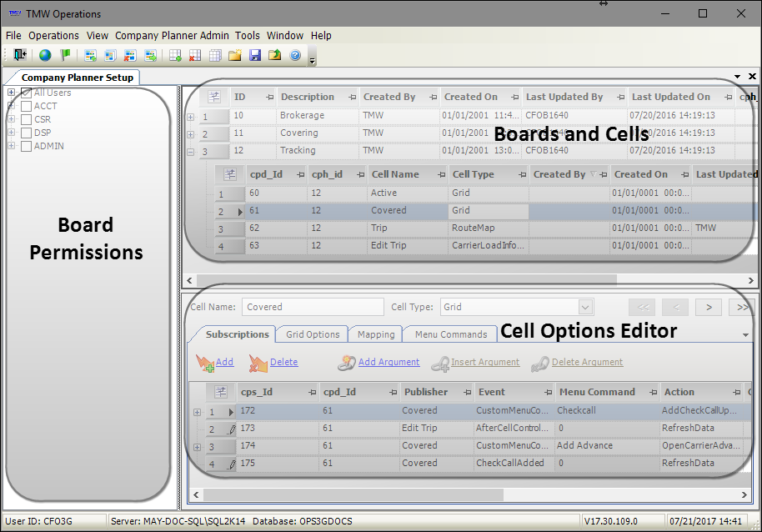
Task: Click the green flag toolbar icon
Action: (67, 56)
